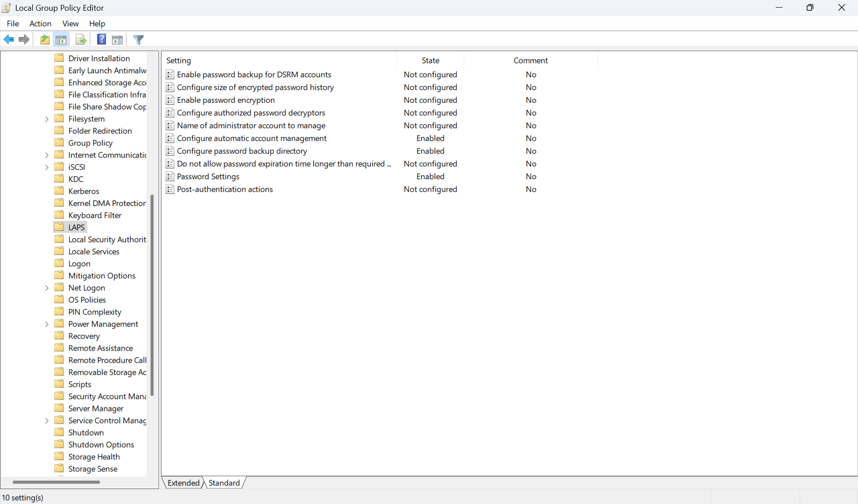Go up one level with the folder icon
Viewport: 858px width, 504px height.
[x=44, y=39]
